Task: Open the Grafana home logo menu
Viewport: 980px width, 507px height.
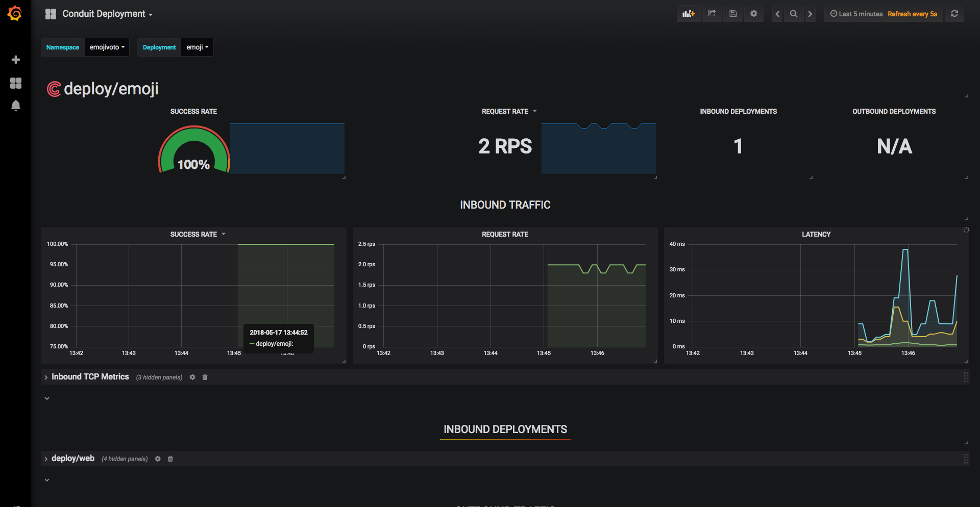Action: click(15, 13)
